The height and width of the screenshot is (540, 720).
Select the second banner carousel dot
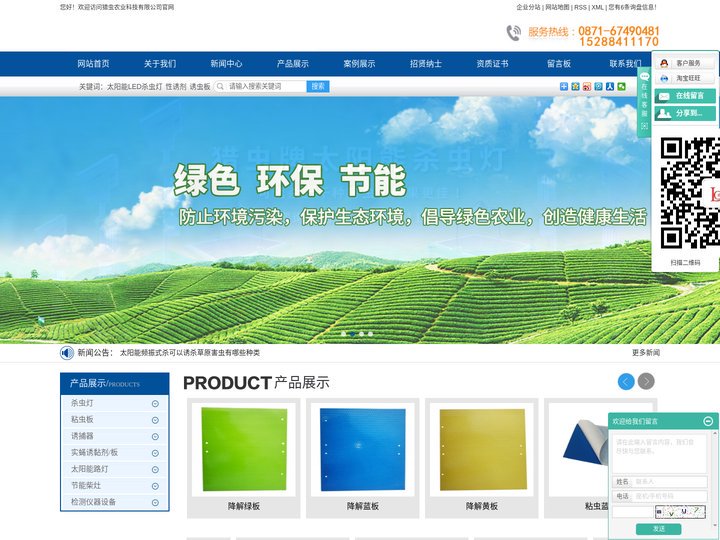(x=352, y=334)
